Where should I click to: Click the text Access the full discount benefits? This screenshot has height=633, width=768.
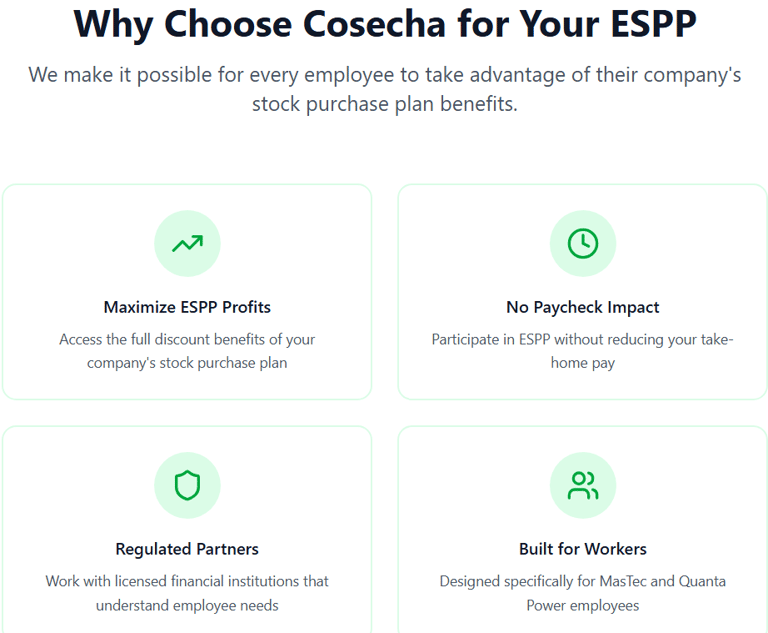[x=187, y=351]
